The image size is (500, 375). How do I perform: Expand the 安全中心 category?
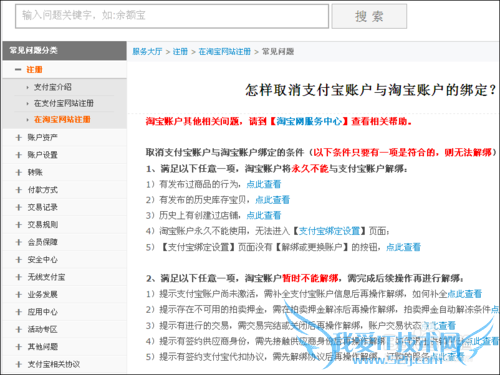(19, 260)
